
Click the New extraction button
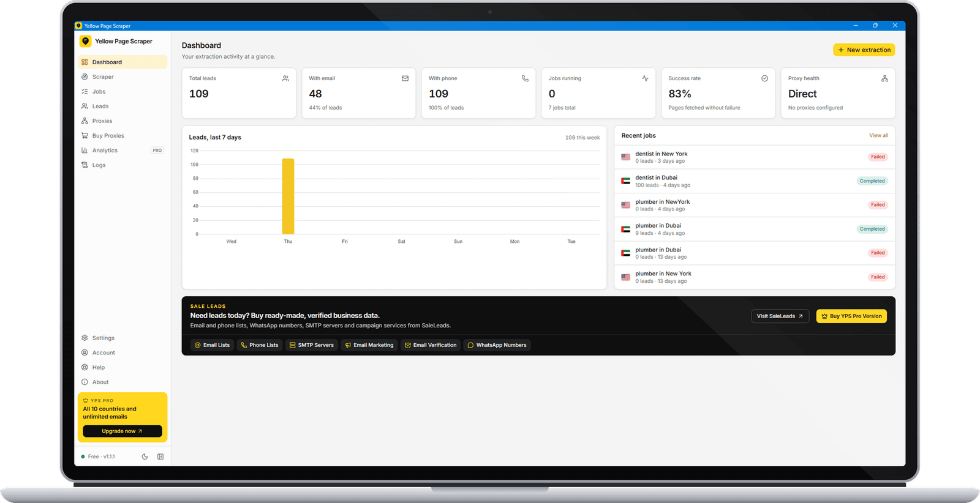click(x=864, y=50)
